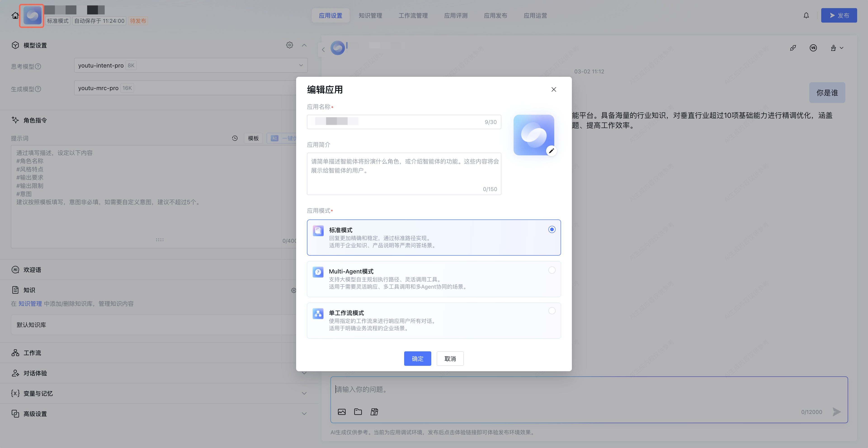The image size is (868, 448).
Task: Click the notification bell icon
Action: click(806, 16)
